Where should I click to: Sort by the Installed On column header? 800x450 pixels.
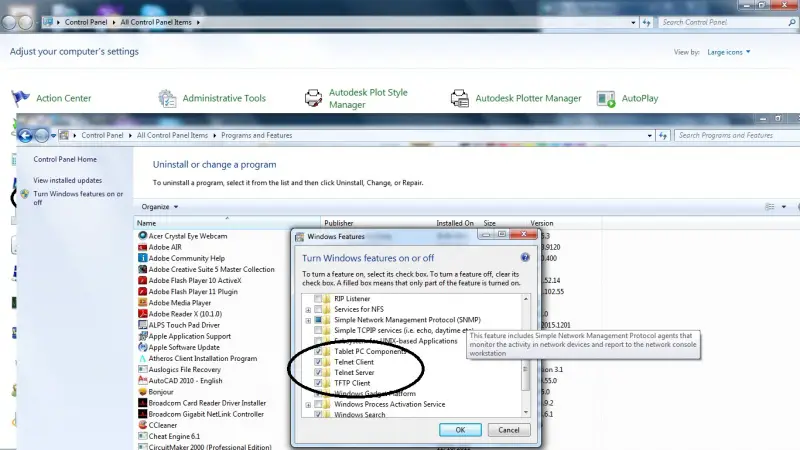click(x=455, y=223)
